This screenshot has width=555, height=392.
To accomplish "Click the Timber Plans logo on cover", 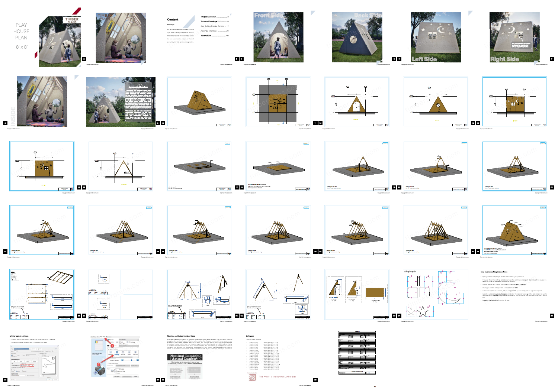I will (72, 20).
